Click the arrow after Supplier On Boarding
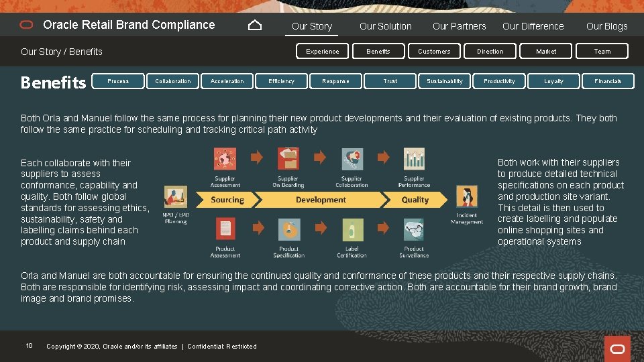Image resolution: width=644 pixels, height=362 pixels. pos(320,157)
